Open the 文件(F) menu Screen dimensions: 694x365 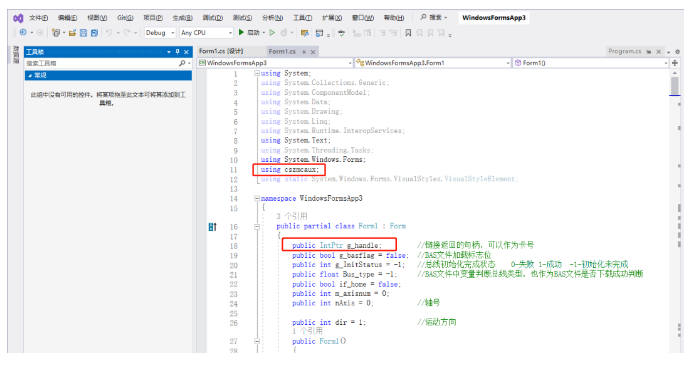39,18
